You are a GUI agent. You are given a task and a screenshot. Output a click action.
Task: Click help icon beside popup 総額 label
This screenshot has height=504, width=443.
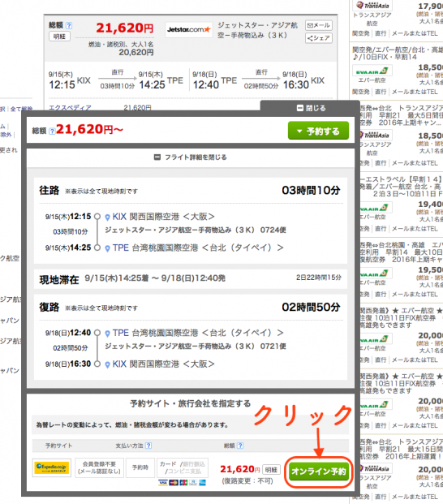coord(52,131)
